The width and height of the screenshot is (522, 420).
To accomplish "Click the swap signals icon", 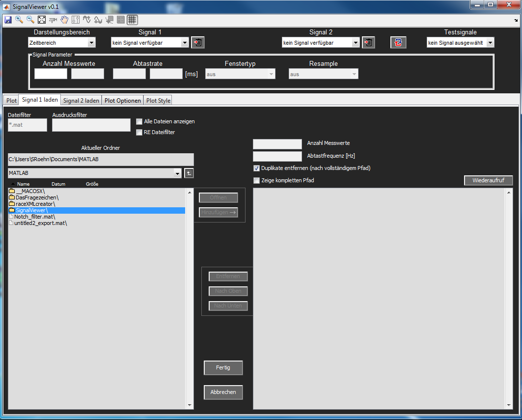I will coord(398,43).
